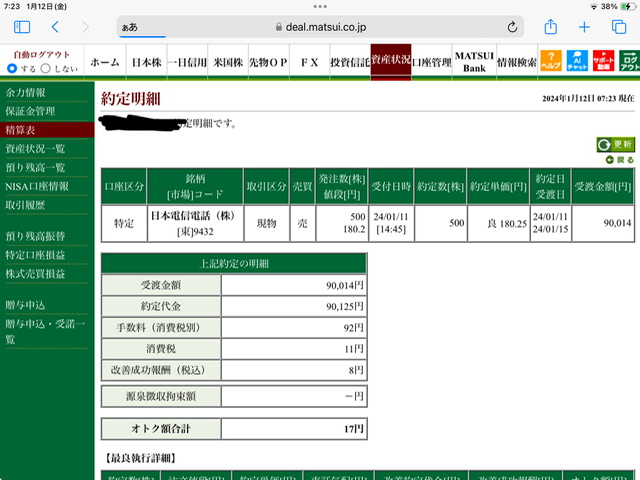Open 特定口座損益 in the sidebar
Screen dimensions: 640x480
(x=35, y=255)
